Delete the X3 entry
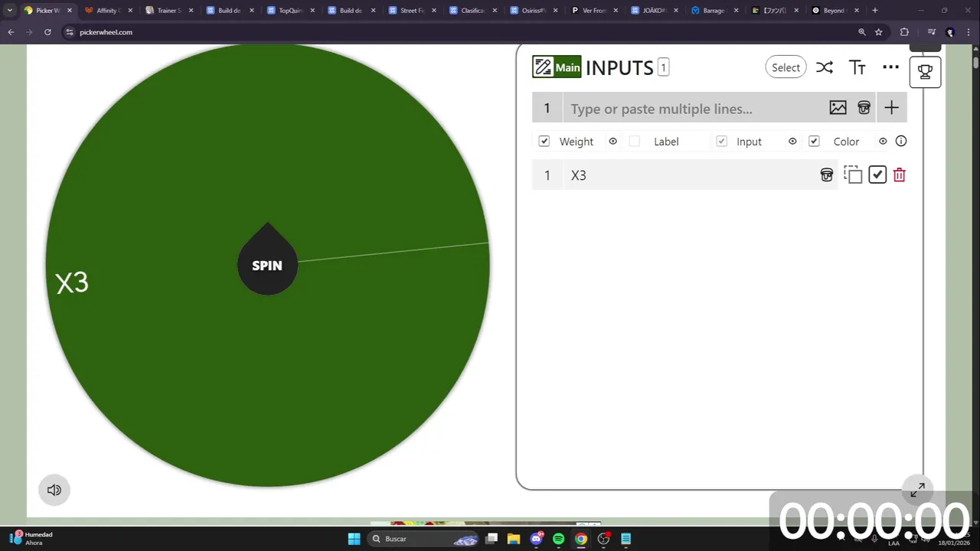Screen dimensions: 980x551 point(900,175)
